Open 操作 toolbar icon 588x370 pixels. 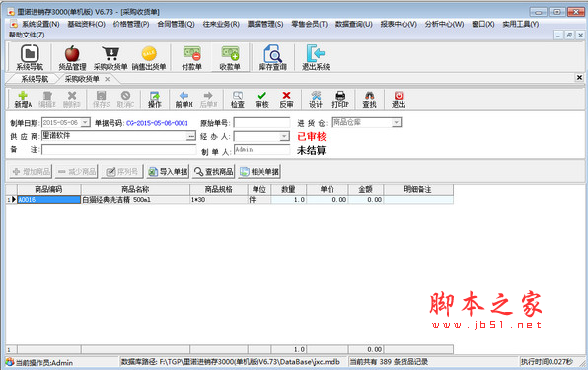pyautogui.click(x=155, y=100)
